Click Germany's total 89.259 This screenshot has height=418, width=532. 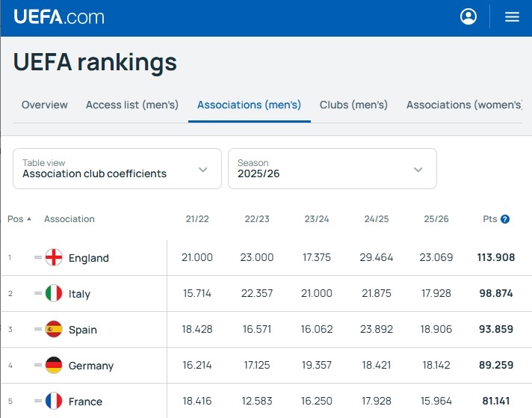click(495, 365)
